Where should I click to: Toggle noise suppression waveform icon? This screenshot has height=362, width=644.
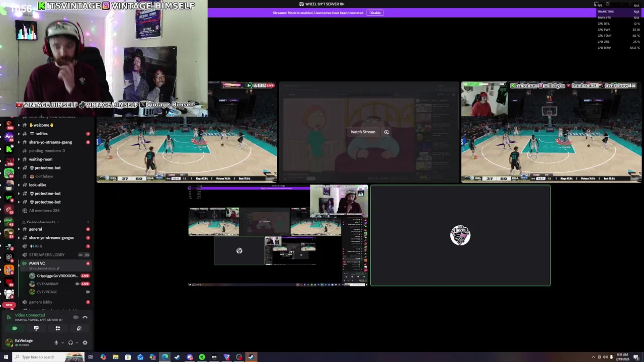coord(75,317)
